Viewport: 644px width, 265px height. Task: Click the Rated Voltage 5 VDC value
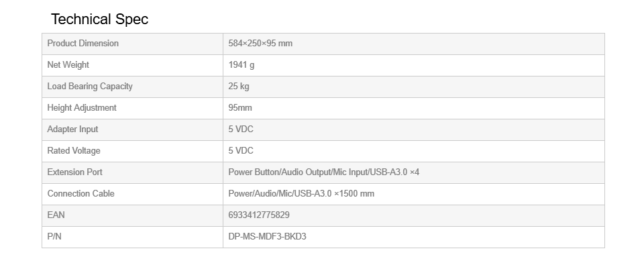coord(241,151)
